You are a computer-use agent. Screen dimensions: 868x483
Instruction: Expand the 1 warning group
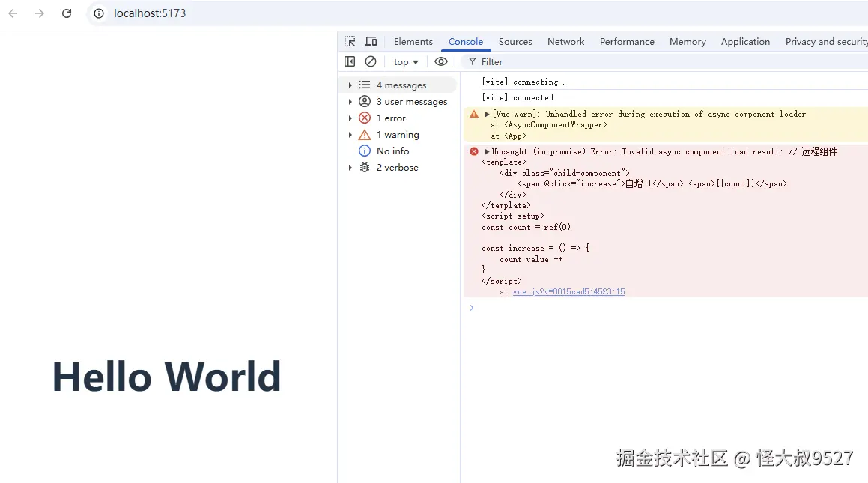350,135
